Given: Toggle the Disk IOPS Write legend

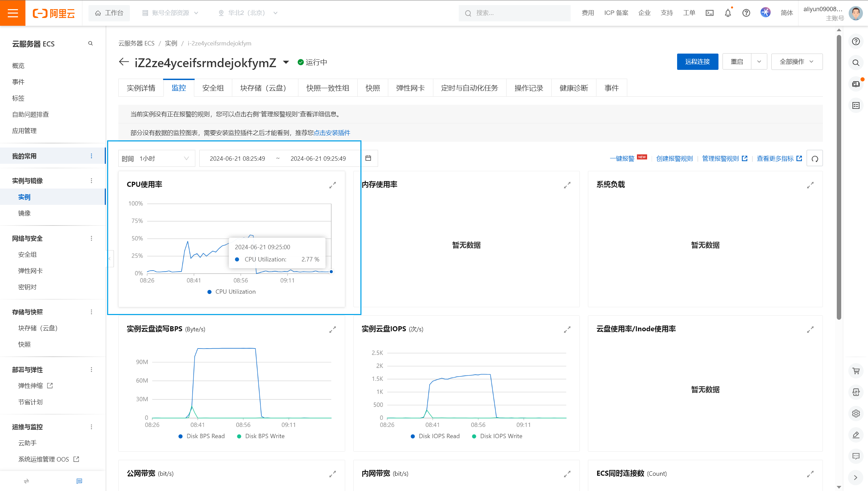Looking at the screenshot, I should [x=497, y=436].
